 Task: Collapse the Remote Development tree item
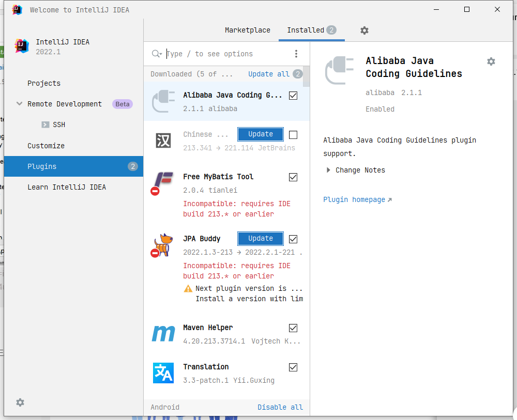[x=19, y=104]
